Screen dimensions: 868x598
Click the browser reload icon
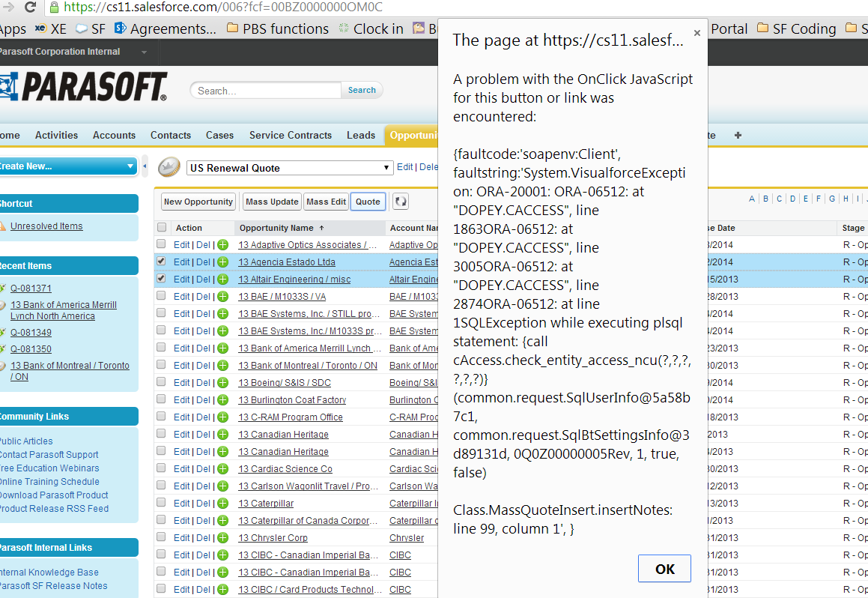point(31,7)
